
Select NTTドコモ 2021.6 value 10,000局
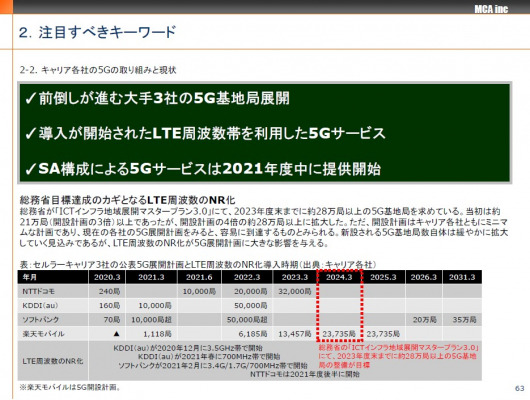[x=199, y=291]
